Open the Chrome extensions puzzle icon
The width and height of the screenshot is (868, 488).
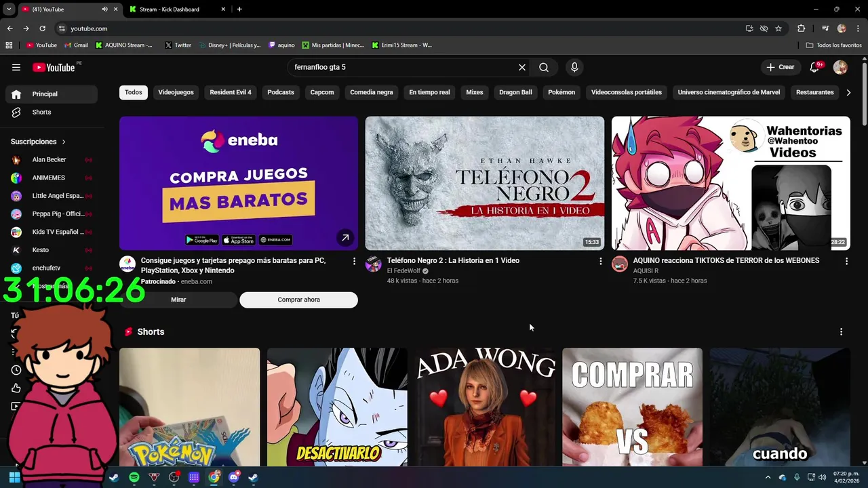tap(802, 28)
